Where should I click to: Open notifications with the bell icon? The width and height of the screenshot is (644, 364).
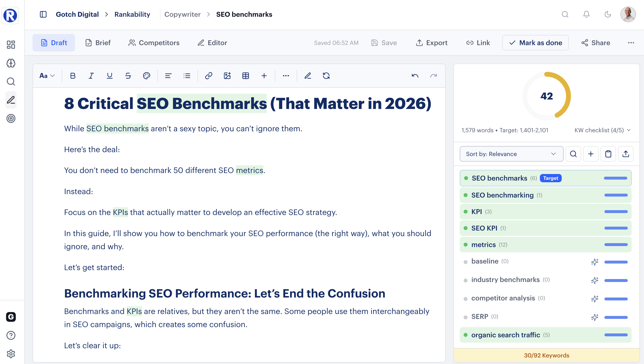586,14
